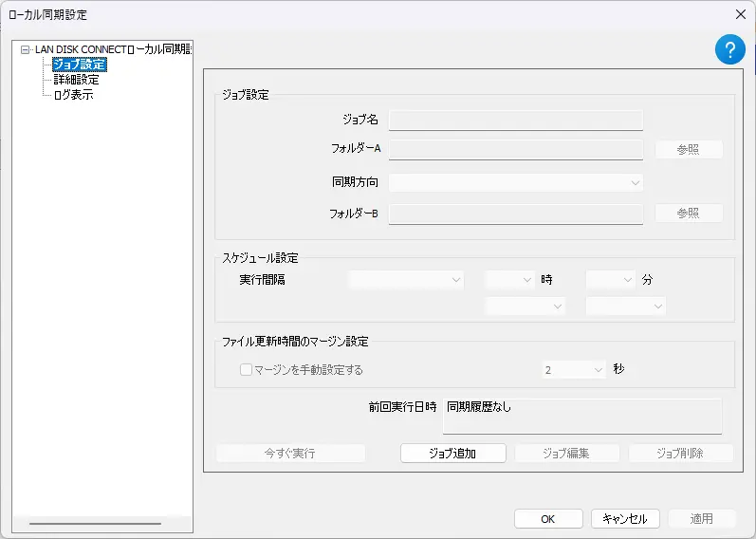Click the ジョブ追加 button
This screenshot has height=539, width=756.
tap(453, 453)
